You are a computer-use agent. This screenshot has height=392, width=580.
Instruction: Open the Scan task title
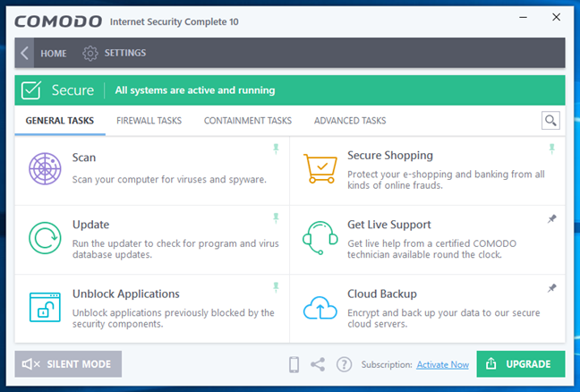point(84,158)
